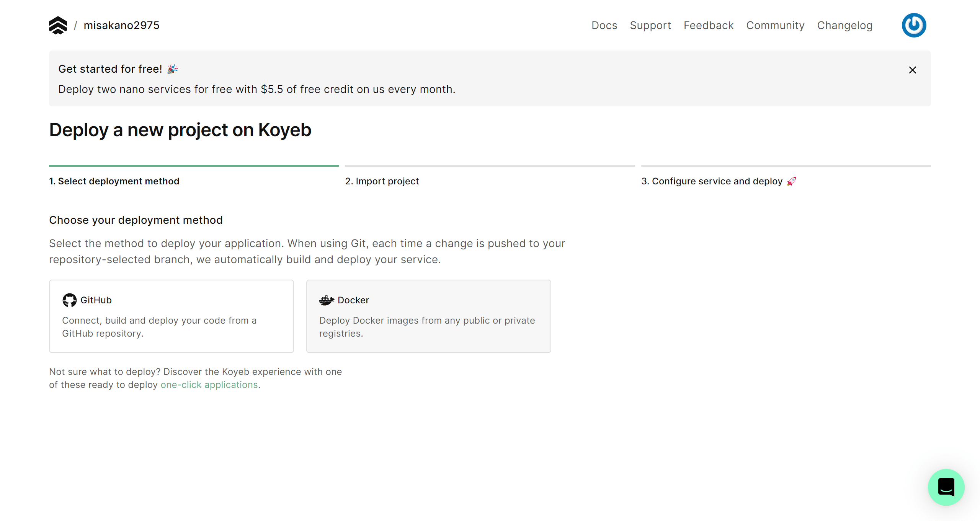
Task: Click the Docker whale icon
Action: [x=327, y=300]
